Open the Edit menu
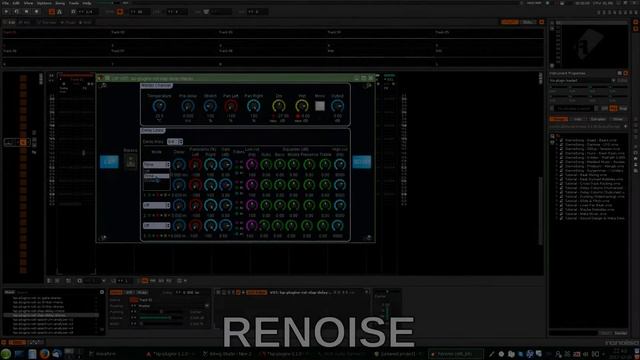Image resolution: width=640 pixels, height=360 pixels. (x=16, y=3)
